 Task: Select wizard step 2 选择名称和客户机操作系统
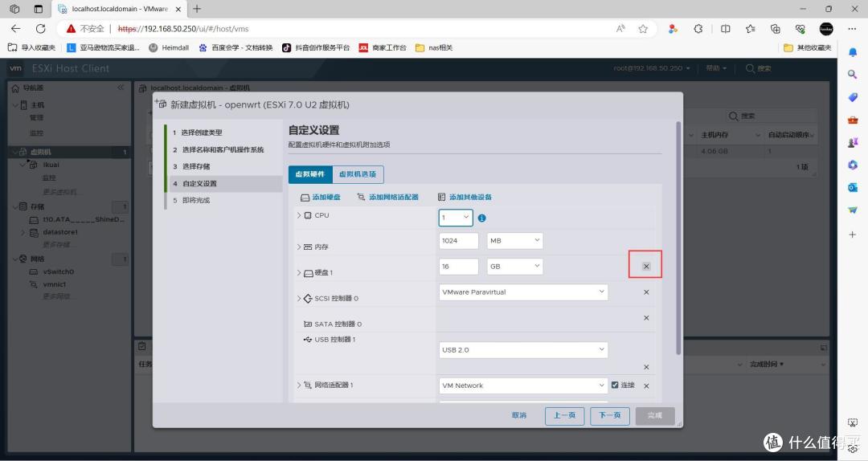click(x=218, y=150)
